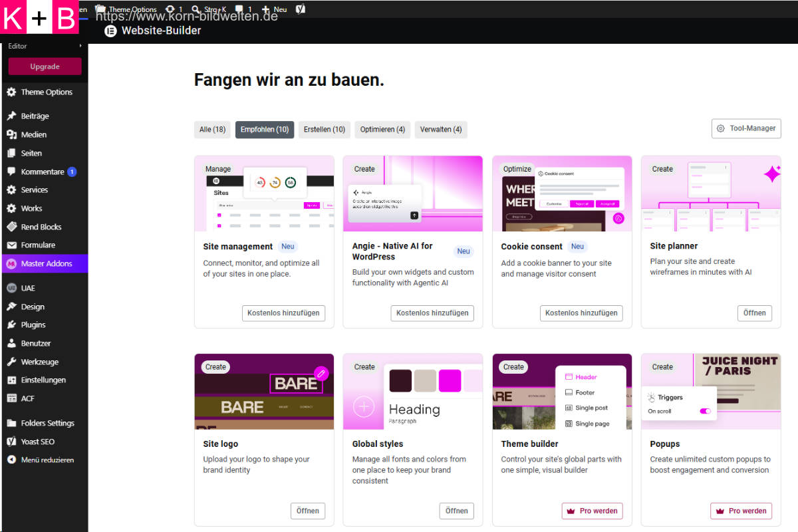Click Angie Native AI card preview image
This screenshot has height=532, width=798.
pos(413,194)
